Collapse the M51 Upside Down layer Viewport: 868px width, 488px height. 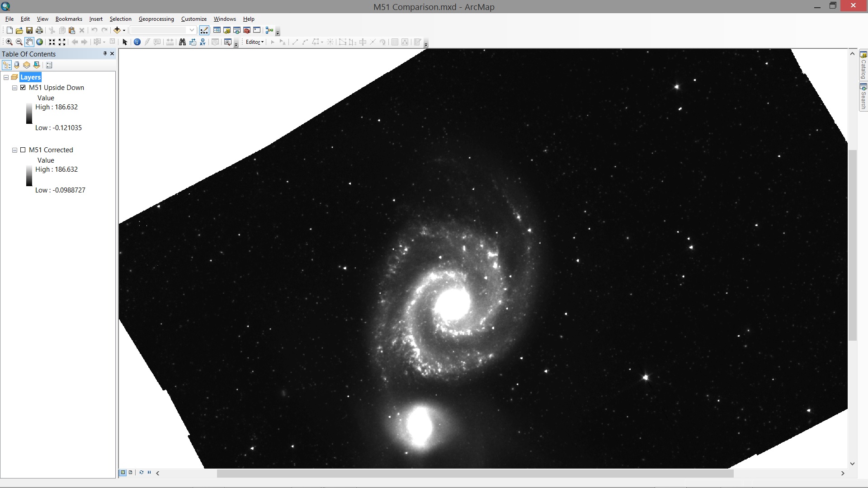(14, 87)
